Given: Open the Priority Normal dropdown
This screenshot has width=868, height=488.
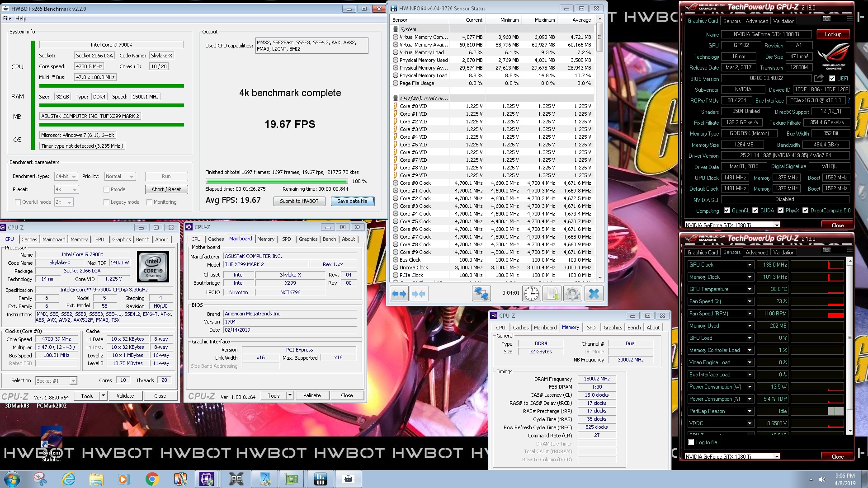Looking at the screenshot, I should pyautogui.click(x=120, y=176).
